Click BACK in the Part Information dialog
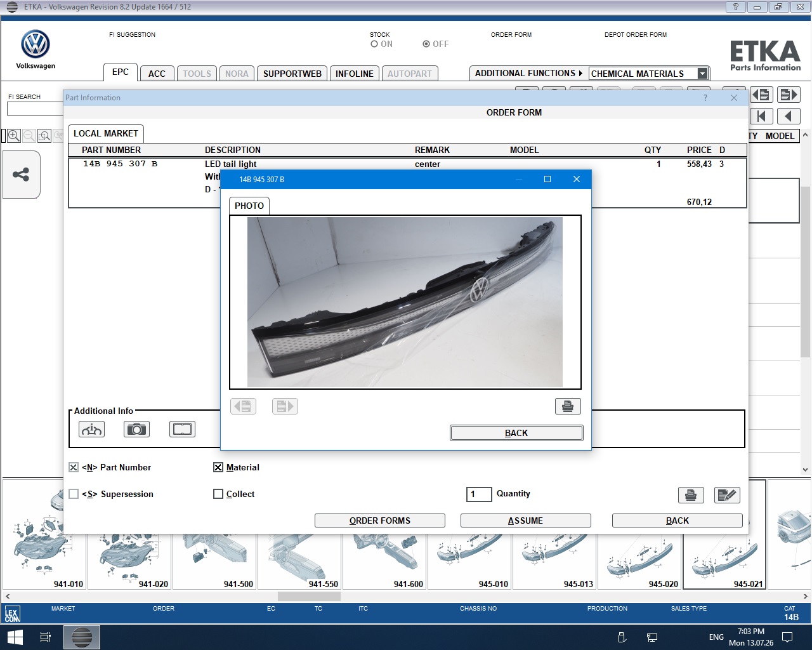Viewport: 812px width, 650px height. point(678,521)
